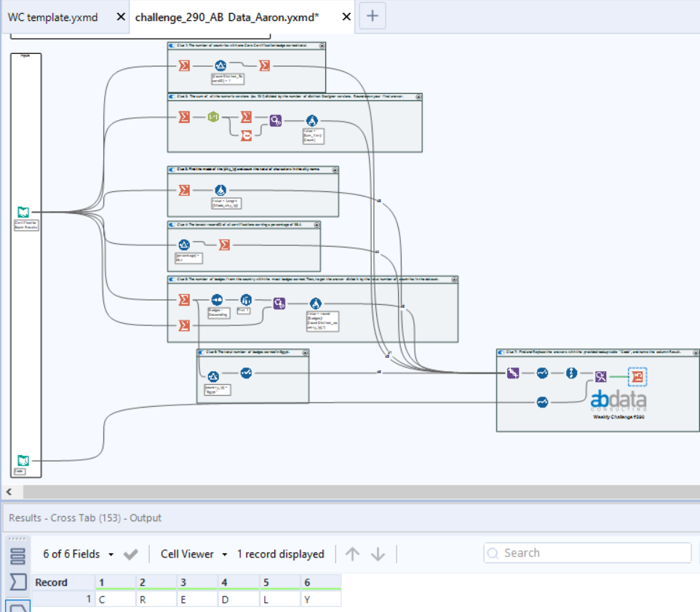Select the bottom Code Input Data tool

click(23, 460)
